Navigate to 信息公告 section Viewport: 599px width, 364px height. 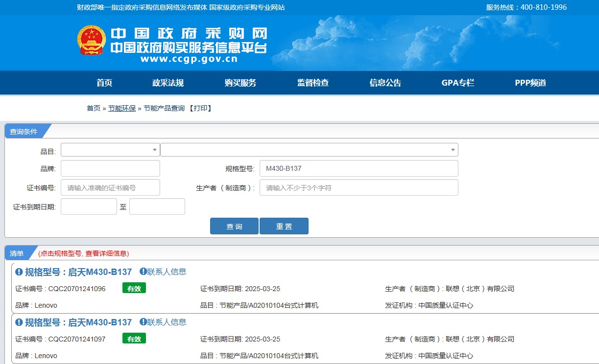pos(385,83)
